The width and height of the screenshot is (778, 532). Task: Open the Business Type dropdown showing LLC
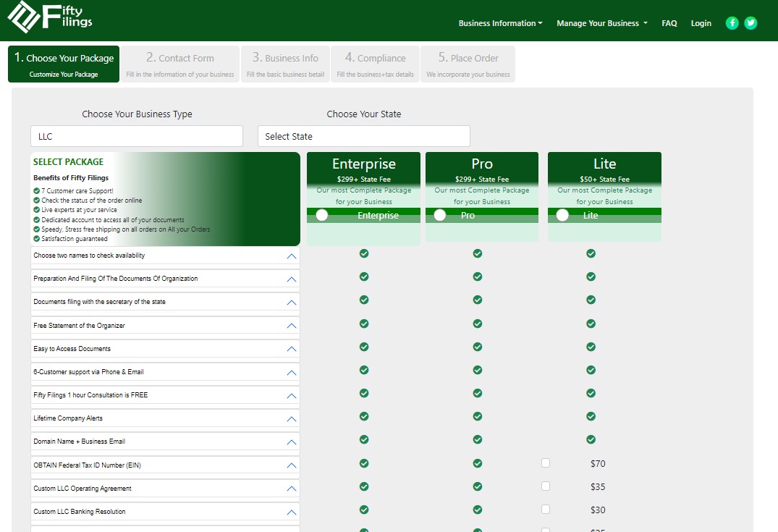click(x=137, y=136)
